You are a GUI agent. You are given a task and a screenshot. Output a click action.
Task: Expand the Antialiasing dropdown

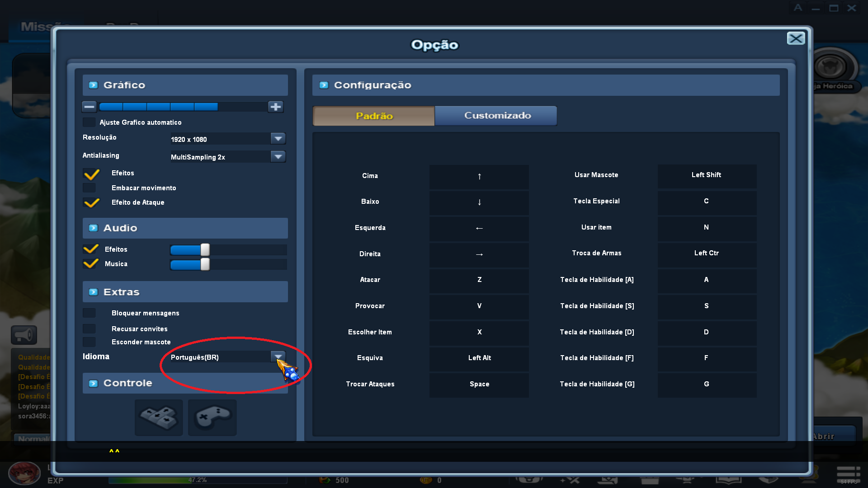278,157
